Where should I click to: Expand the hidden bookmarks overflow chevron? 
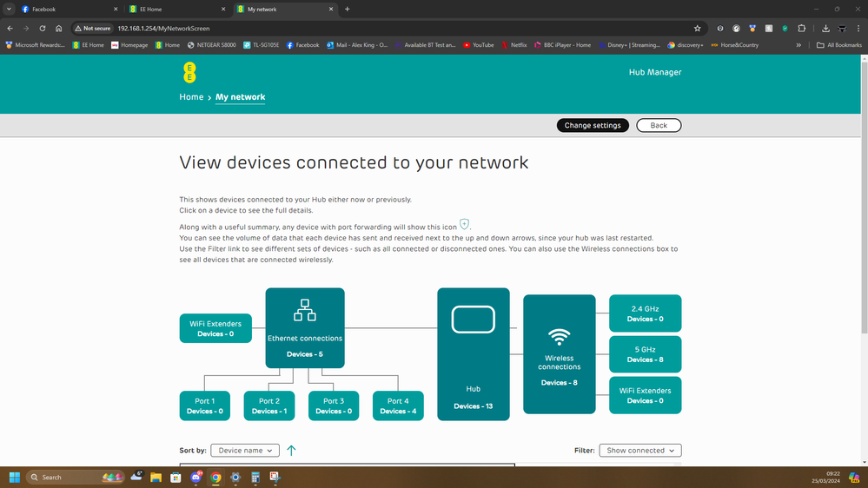798,45
